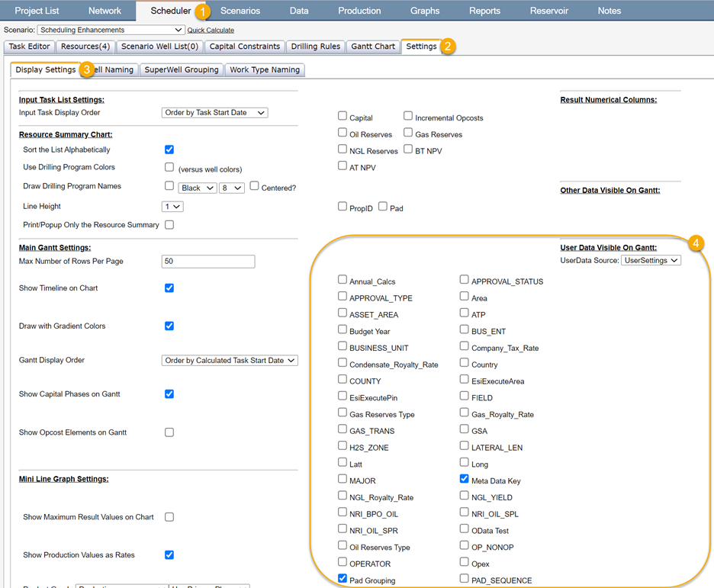
Task: Go to the SuperWell Grouping tab
Action: pos(182,69)
